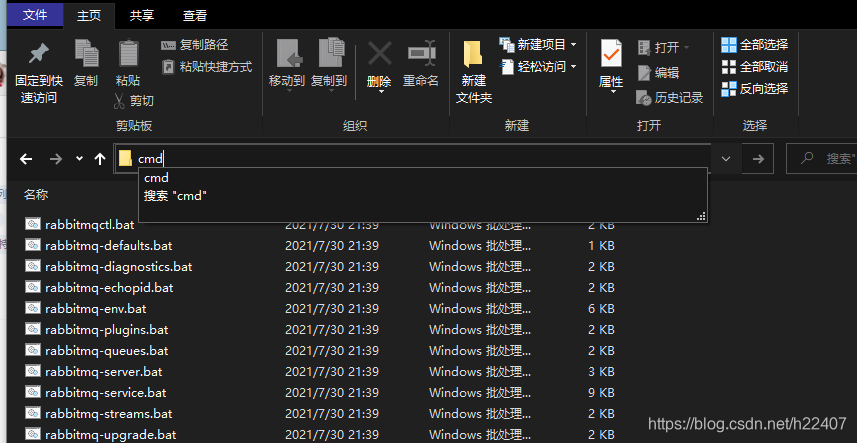857x443 pixels.
Task: Click file type cell of rabbitmq-env.bat
Action: pyautogui.click(x=480, y=309)
